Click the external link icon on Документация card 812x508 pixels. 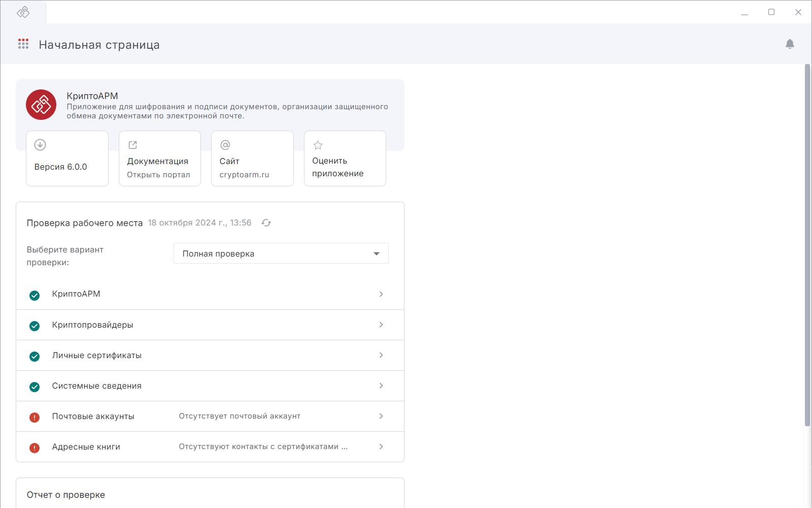132,145
